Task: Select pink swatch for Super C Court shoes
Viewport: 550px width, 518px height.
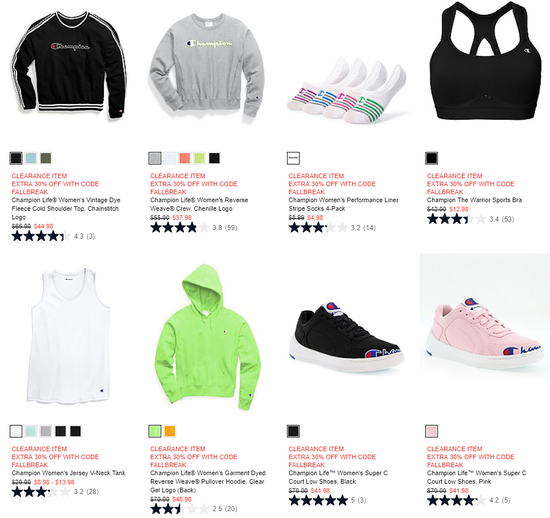Action: (431, 431)
